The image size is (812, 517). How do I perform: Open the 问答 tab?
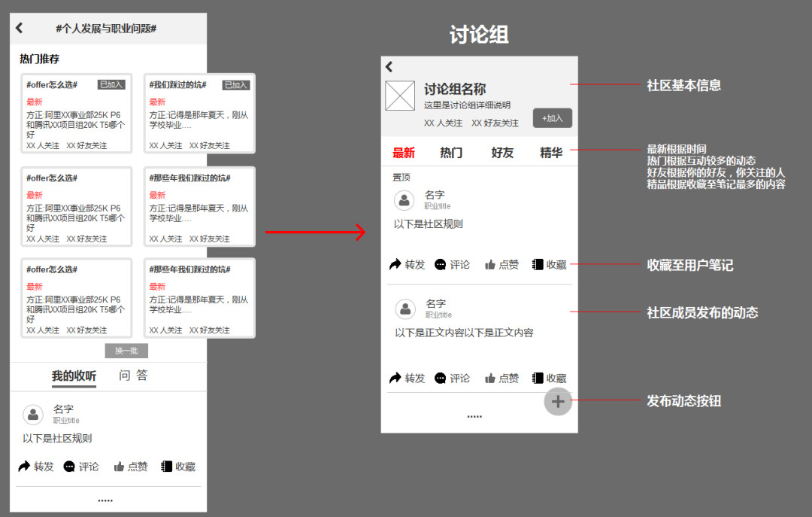(x=133, y=376)
